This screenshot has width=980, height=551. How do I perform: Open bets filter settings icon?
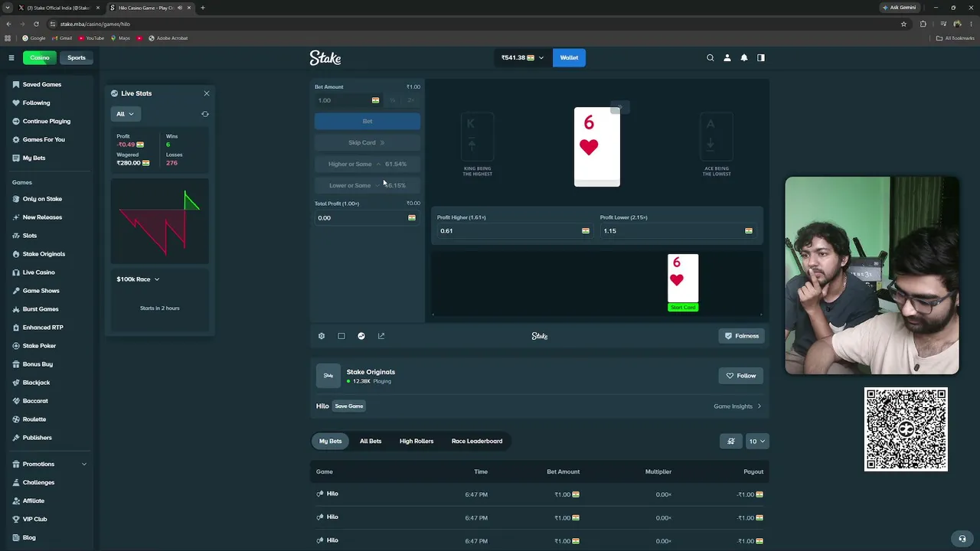click(731, 441)
